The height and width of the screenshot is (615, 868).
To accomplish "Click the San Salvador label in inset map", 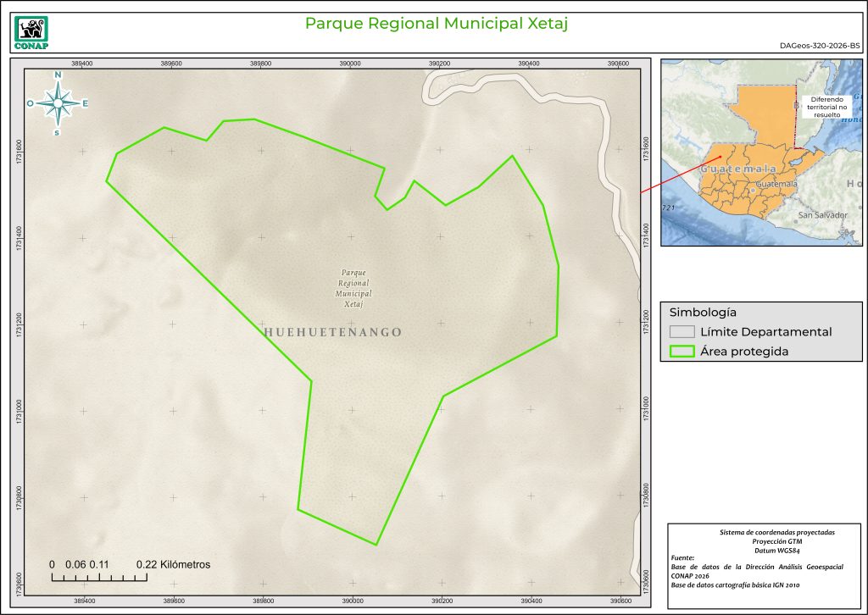I will tap(821, 215).
